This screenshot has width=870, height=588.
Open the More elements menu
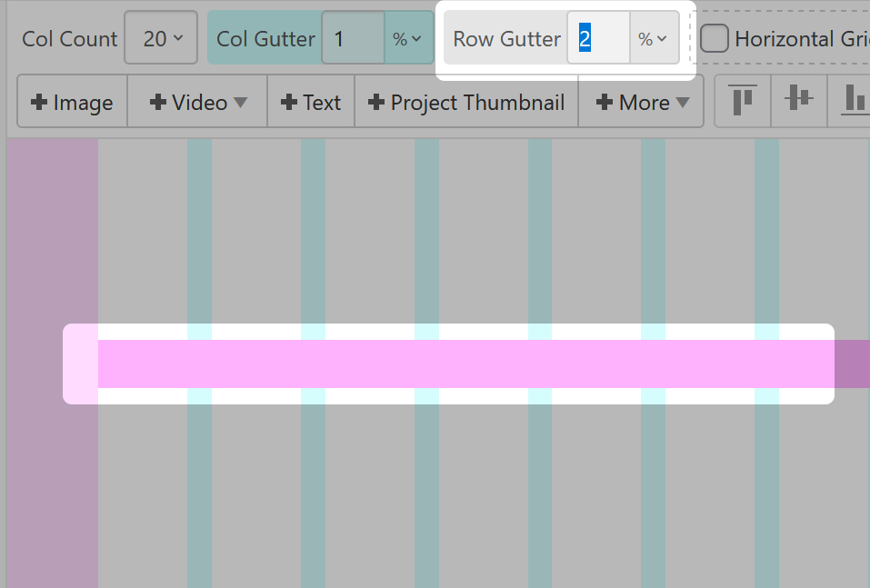click(x=642, y=103)
